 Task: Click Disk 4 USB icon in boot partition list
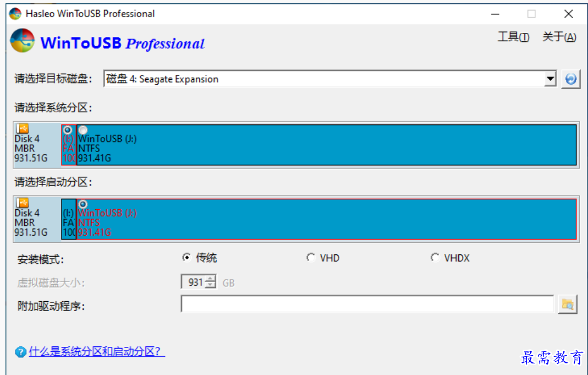tap(23, 203)
